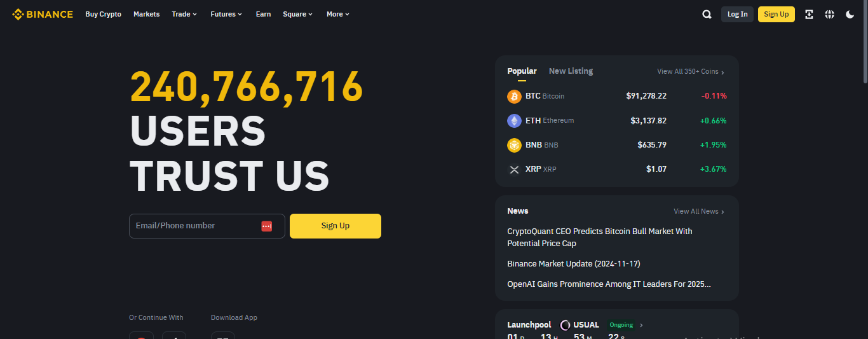The width and height of the screenshot is (868, 339).
Task: Click the red password manager icon in email field
Action: (x=266, y=226)
